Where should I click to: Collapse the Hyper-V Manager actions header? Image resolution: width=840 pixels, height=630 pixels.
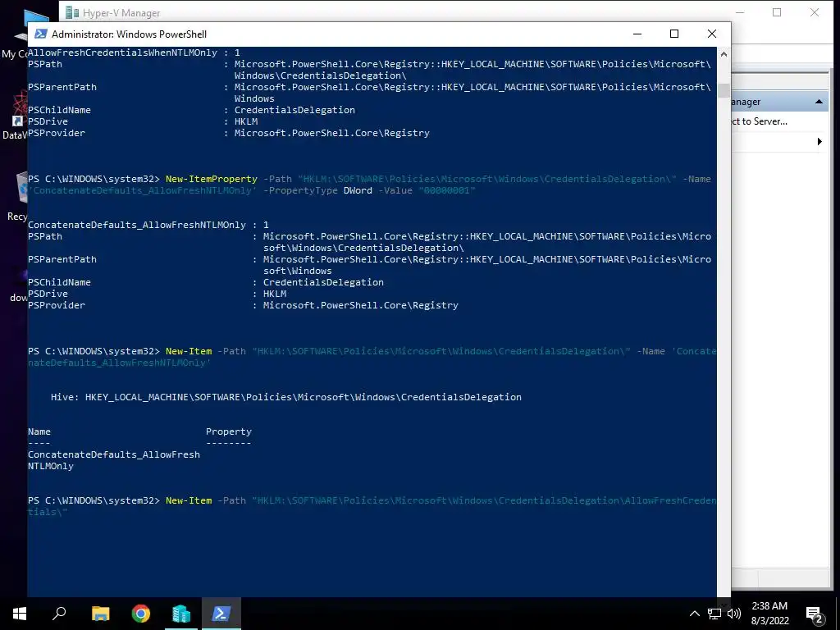click(819, 102)
